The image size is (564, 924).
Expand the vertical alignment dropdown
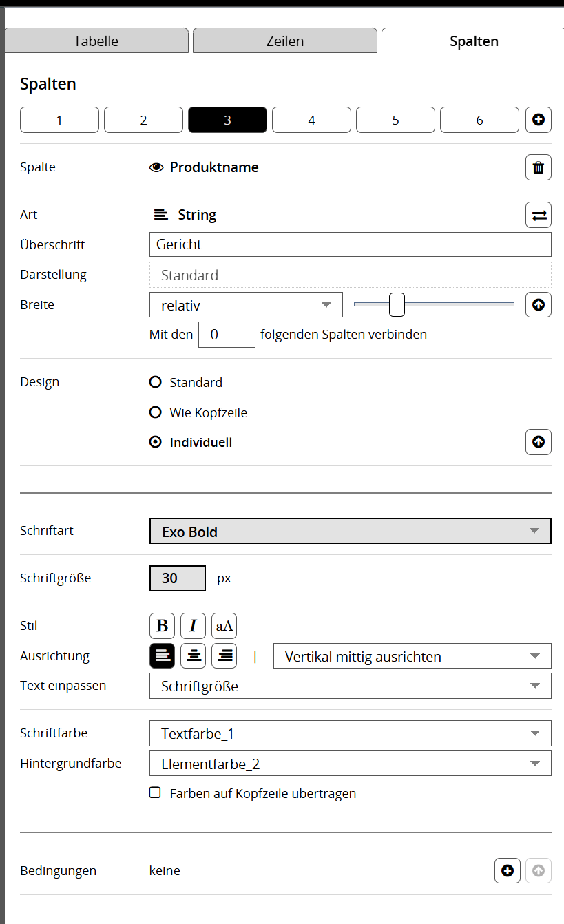[x=412, y=656]
